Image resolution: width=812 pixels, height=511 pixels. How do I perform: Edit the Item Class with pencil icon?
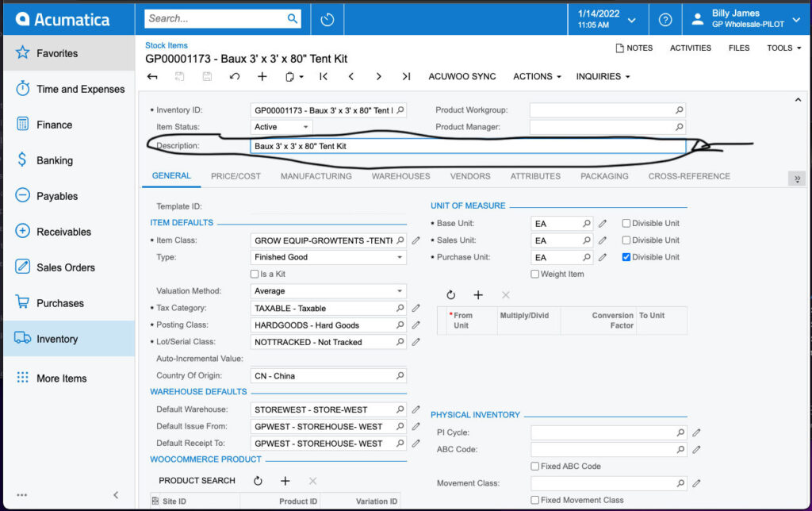[416, 240]
